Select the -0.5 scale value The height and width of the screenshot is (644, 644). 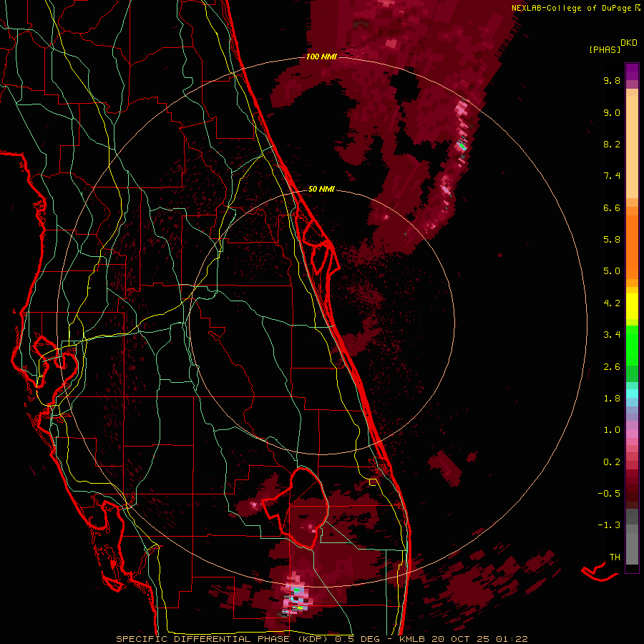(609, 494)
